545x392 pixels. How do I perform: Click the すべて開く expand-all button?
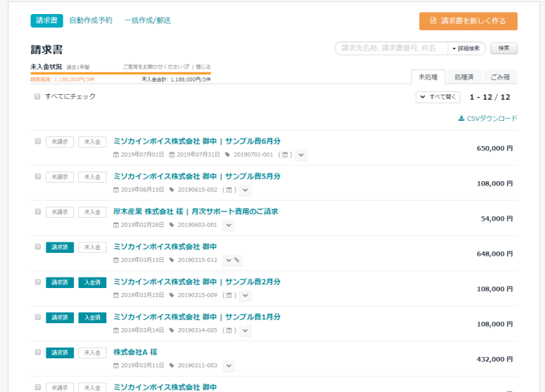pyautogui.click(x=438, y=97)
